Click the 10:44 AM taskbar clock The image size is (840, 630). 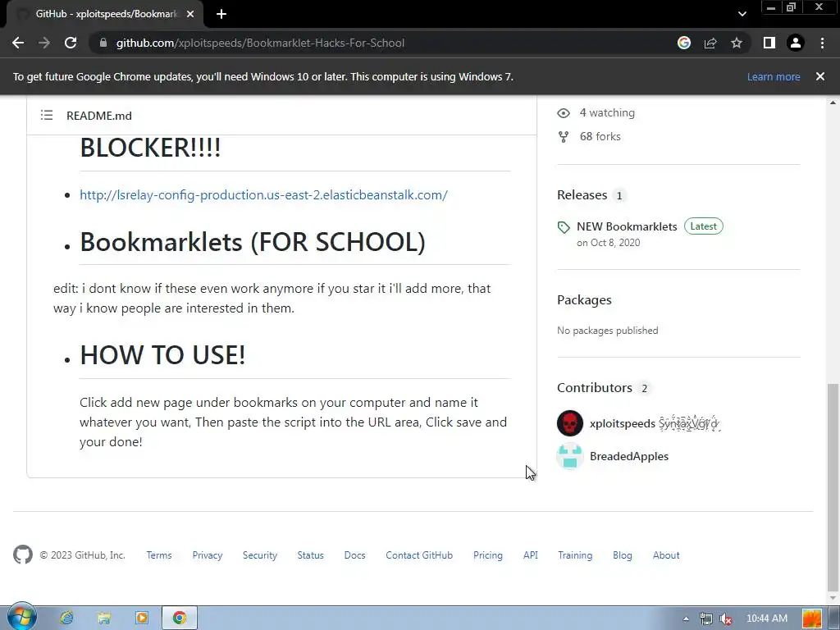pyautogui.click(x=767, y=619)
